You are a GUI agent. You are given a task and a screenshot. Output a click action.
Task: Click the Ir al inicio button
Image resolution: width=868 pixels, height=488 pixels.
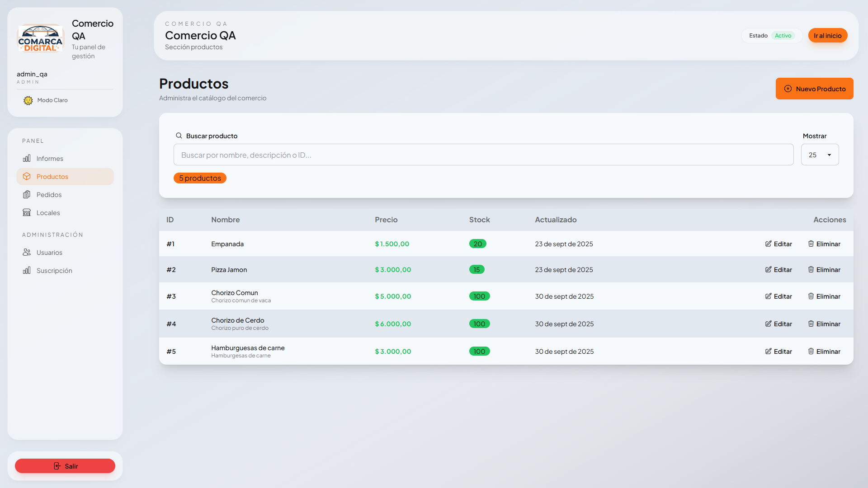point(827,36)
